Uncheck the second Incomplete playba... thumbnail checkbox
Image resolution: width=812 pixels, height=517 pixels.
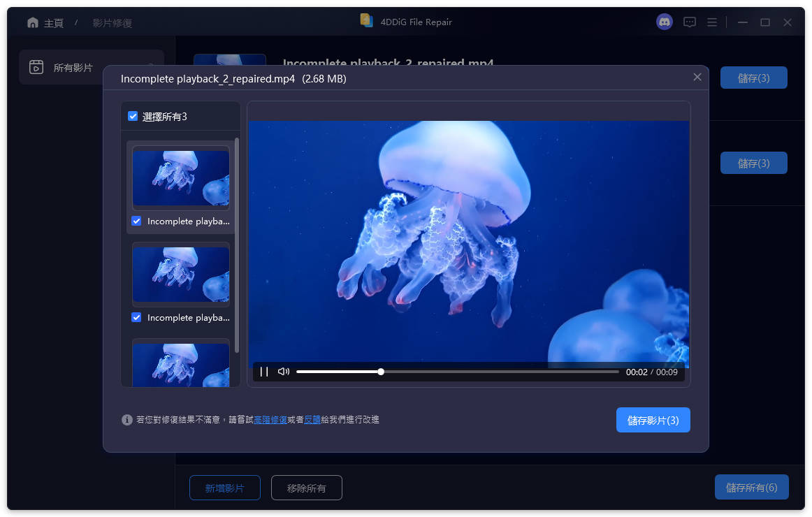click(x=136, y=317)
